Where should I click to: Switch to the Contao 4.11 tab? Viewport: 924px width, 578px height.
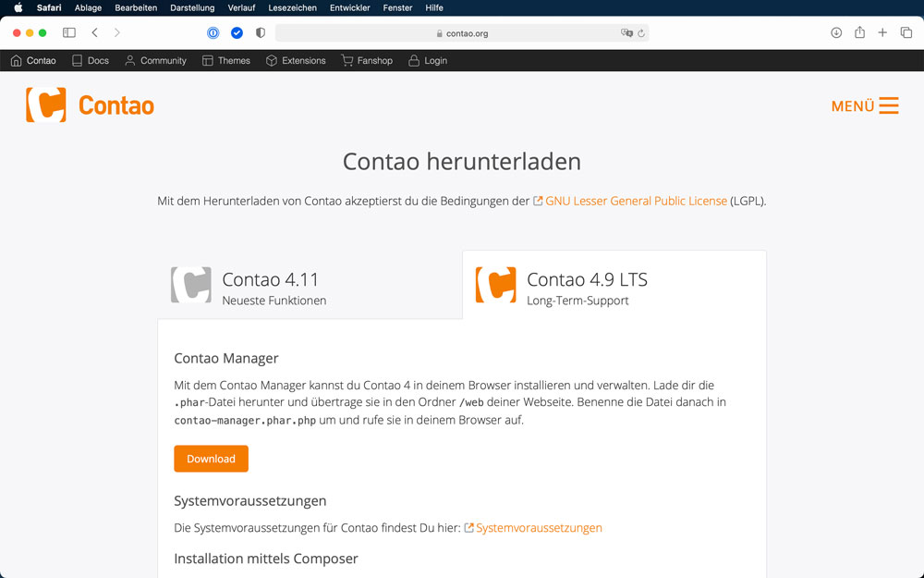[310, 285]
